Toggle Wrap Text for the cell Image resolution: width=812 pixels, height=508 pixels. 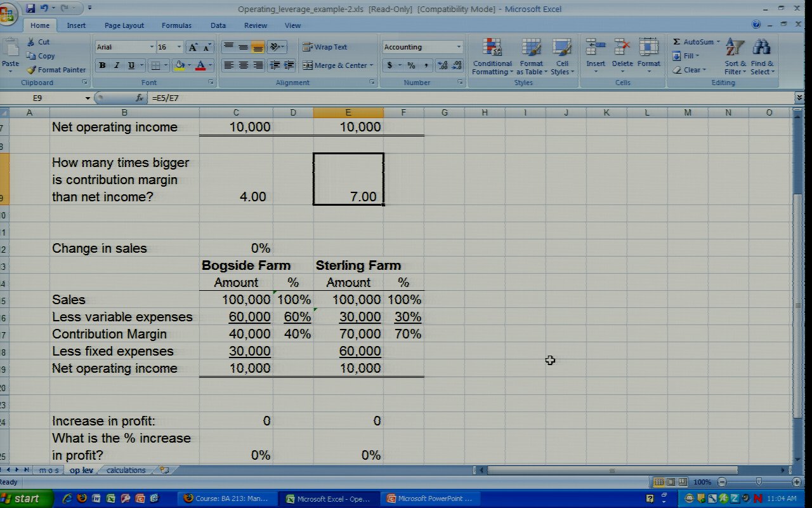tap(325, 47)
